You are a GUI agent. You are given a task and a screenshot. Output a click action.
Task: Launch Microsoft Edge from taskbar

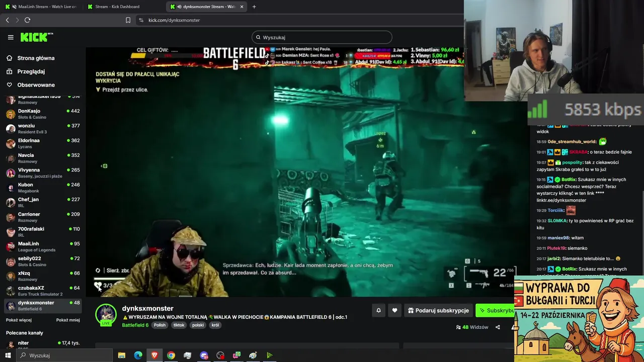click(x=138, y=355)
